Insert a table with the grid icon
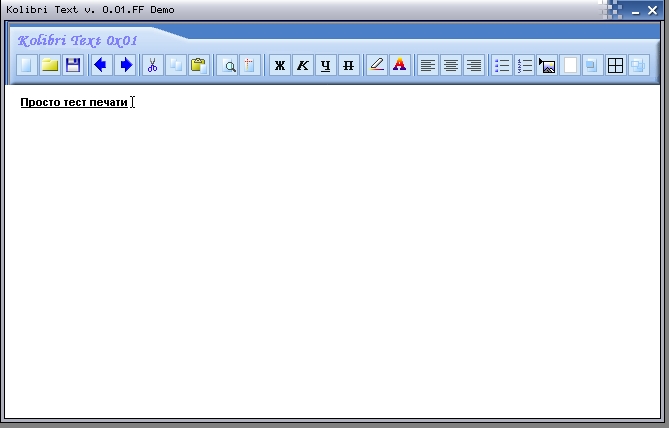 [616, 65]
